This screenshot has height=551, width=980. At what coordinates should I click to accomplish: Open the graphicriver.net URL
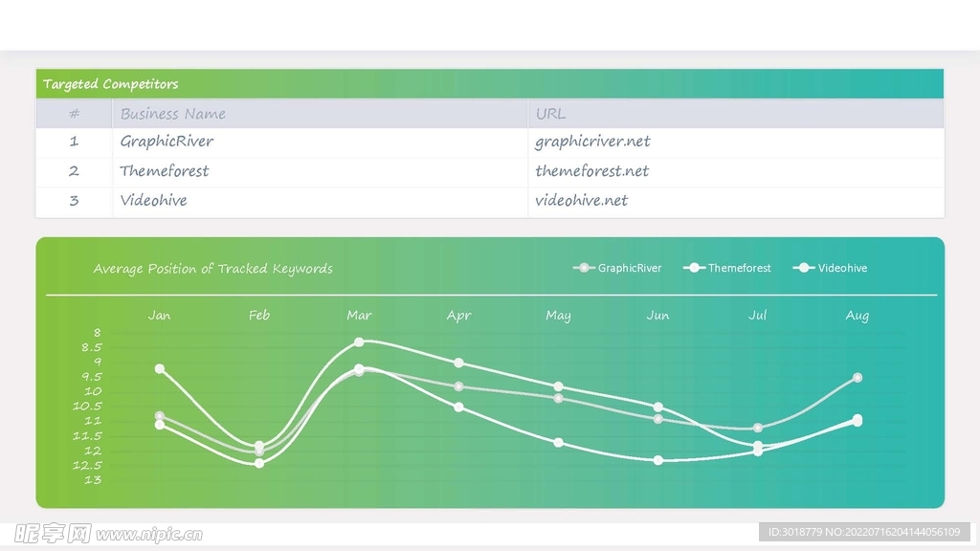pos(592,142)
